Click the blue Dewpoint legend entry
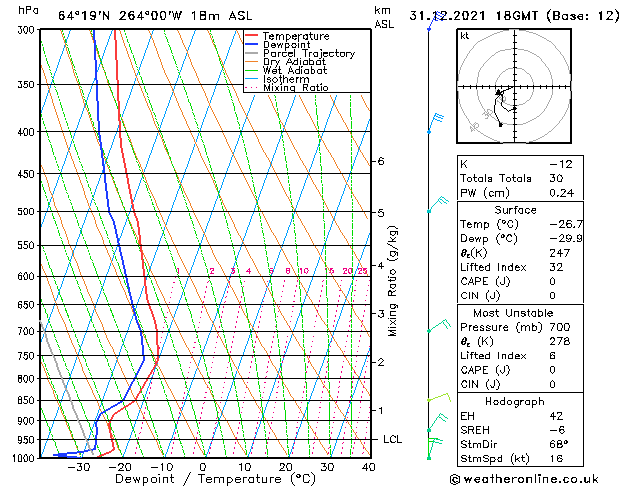The height and width of the screenshot is (486, 629). coord(278,45)
